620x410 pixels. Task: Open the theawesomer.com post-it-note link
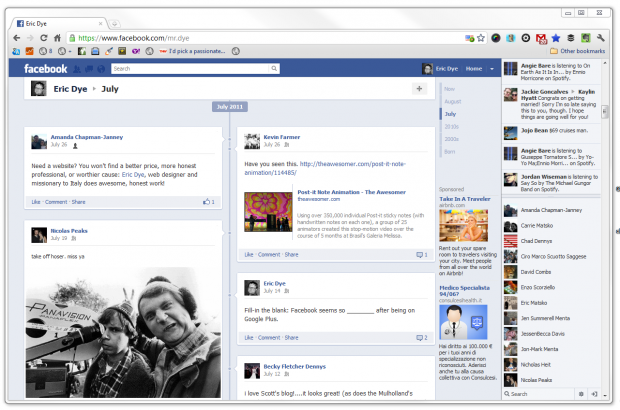(x=325, y=168)
